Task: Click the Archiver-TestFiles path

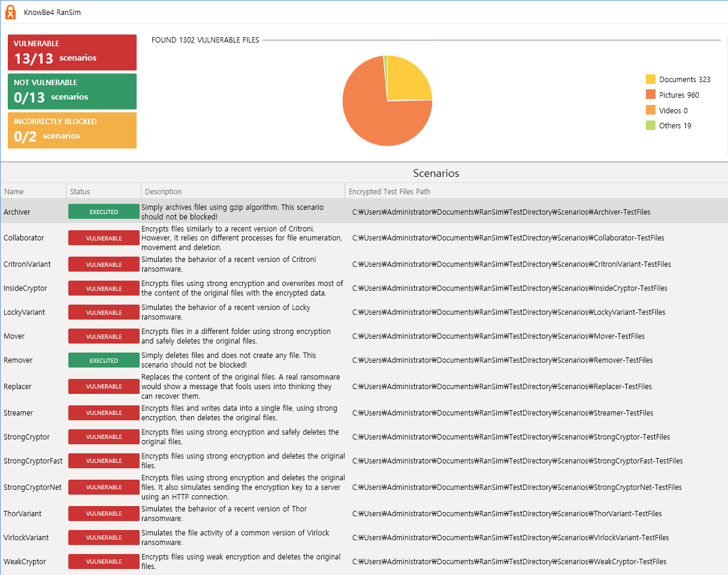Action: (502, 212)
